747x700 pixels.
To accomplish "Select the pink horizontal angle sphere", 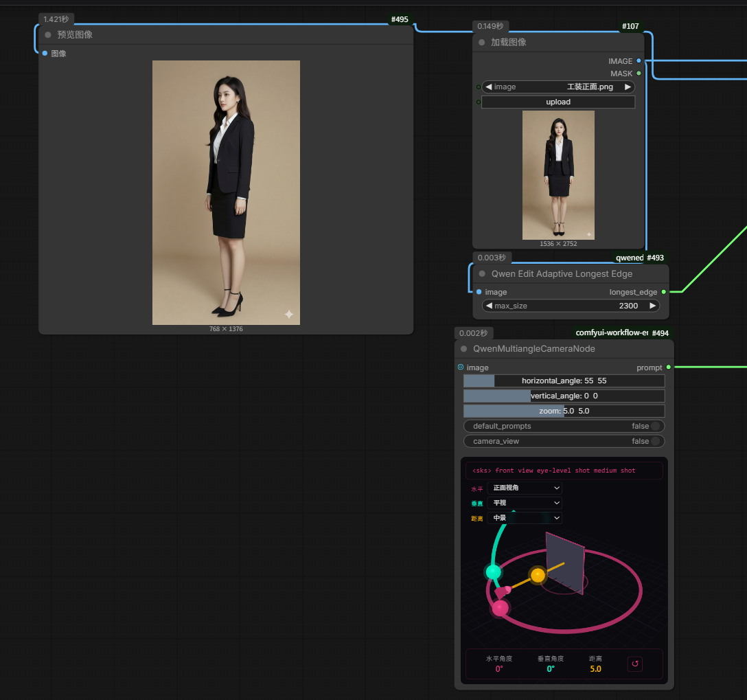I will pyautogui.click(x=499, y=608).
